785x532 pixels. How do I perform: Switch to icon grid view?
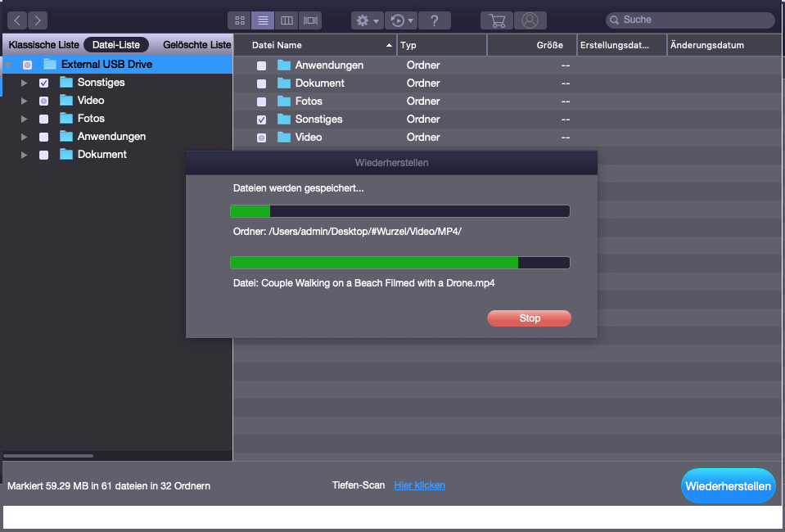(x=240, y=20)
